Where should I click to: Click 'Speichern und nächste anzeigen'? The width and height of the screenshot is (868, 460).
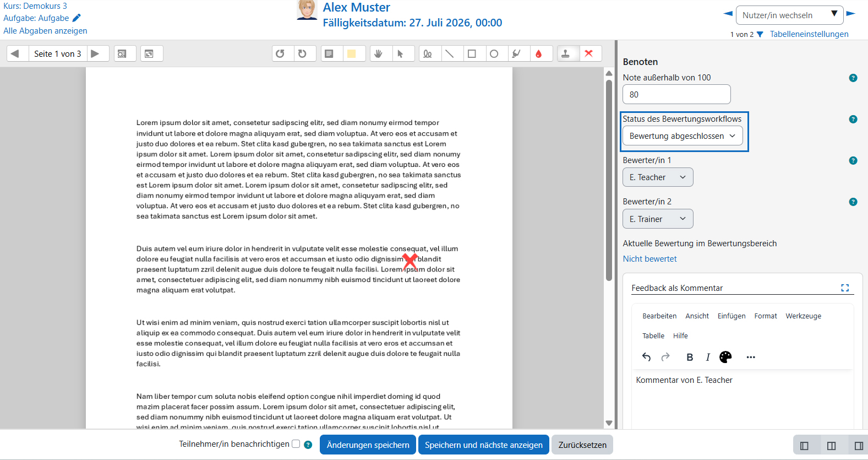point(483,445)
